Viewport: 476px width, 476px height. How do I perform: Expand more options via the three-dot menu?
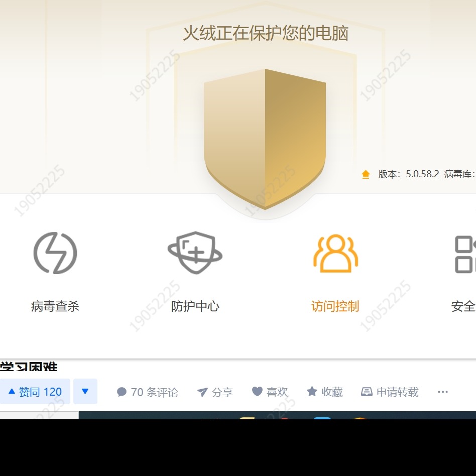(442, 392)
